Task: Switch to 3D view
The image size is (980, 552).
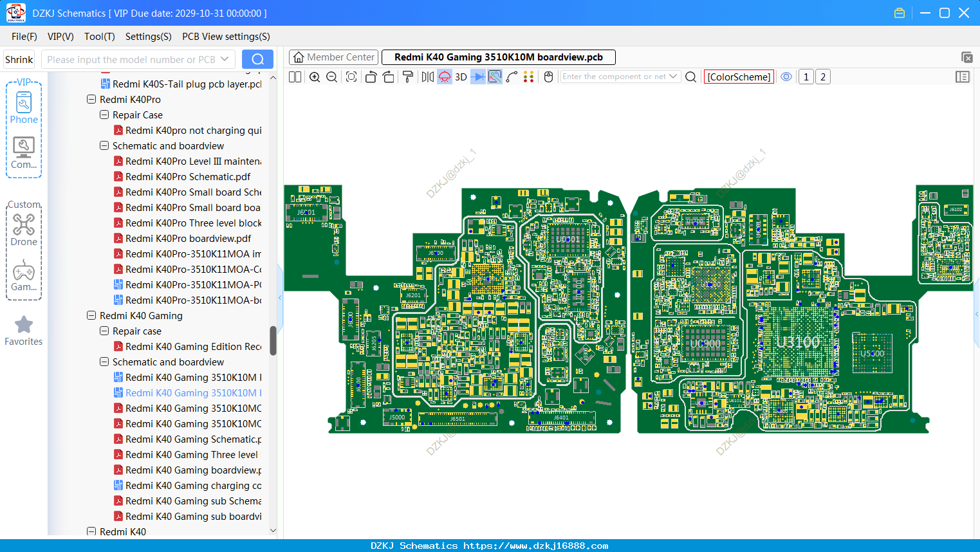Action: point(461,77)
